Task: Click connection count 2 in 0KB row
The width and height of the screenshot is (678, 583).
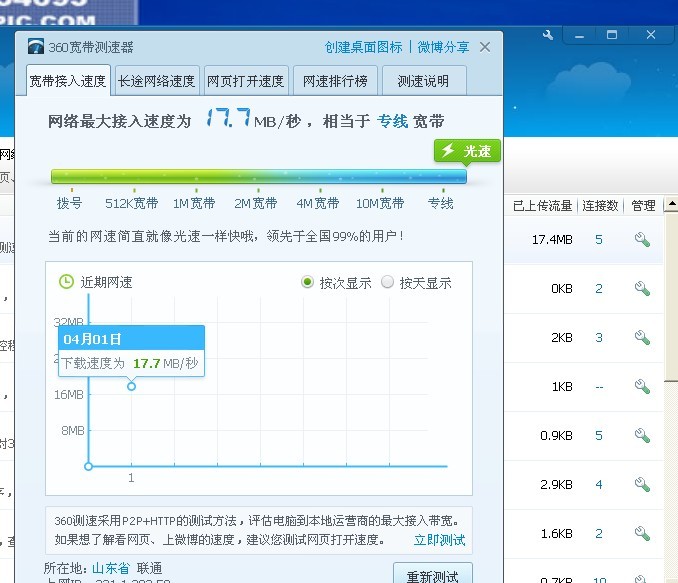Action: click(599, 288)
